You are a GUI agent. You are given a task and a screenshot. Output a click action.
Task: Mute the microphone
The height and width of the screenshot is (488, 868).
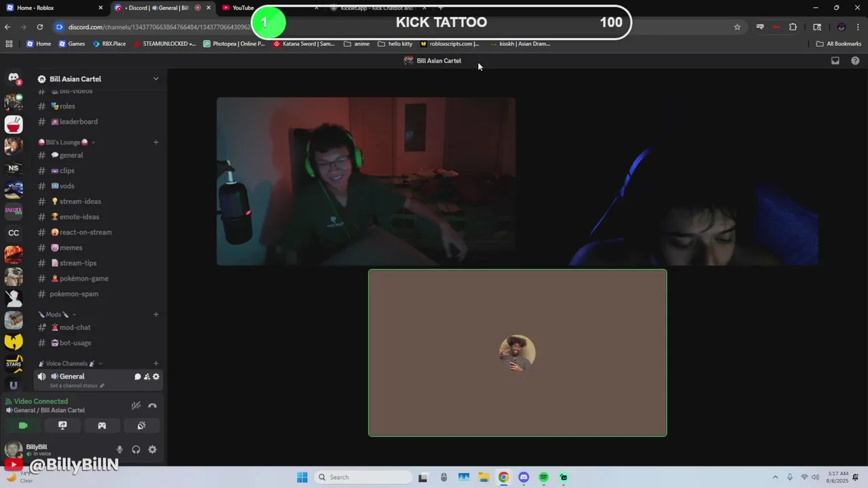point(119,449)
